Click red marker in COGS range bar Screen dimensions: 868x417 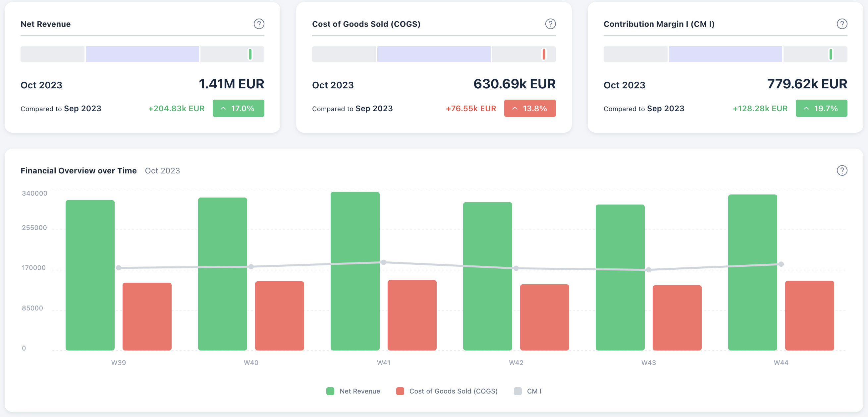(x=544, y=54)
